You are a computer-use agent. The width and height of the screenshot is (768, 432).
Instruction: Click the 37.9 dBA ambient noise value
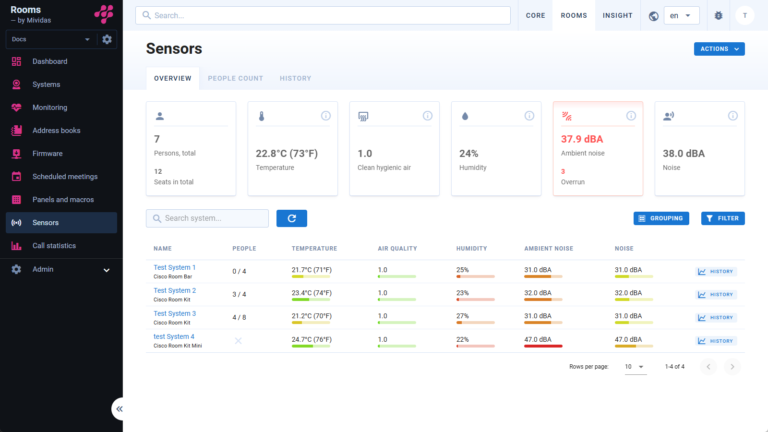(582, 139)
